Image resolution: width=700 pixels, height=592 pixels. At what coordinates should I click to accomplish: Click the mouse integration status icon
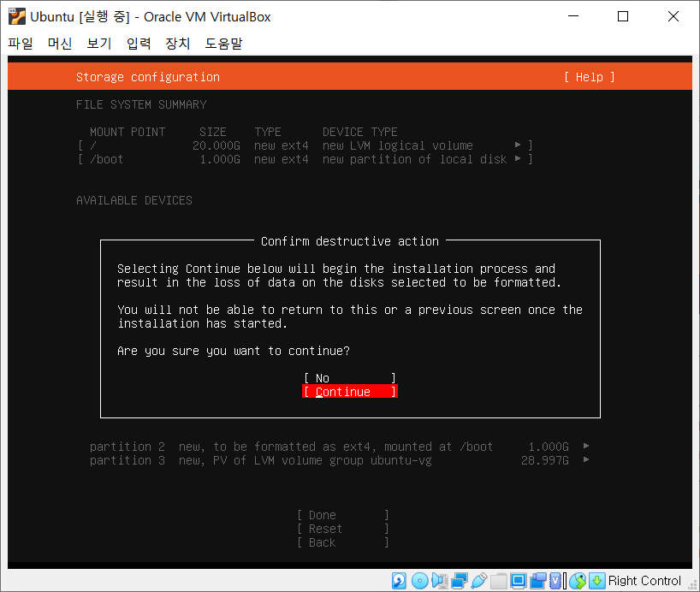coord(578,580)
